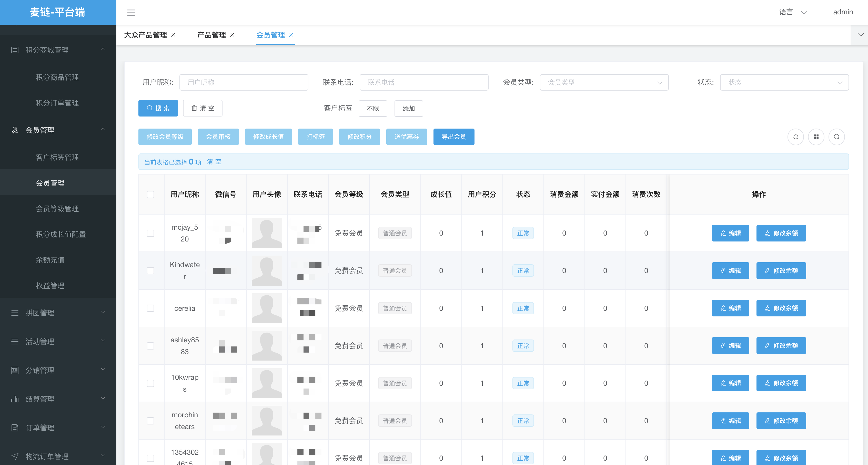The image size is (868, 465).
Task: Open the column display grid icon
Action: (x=816, y=137)
